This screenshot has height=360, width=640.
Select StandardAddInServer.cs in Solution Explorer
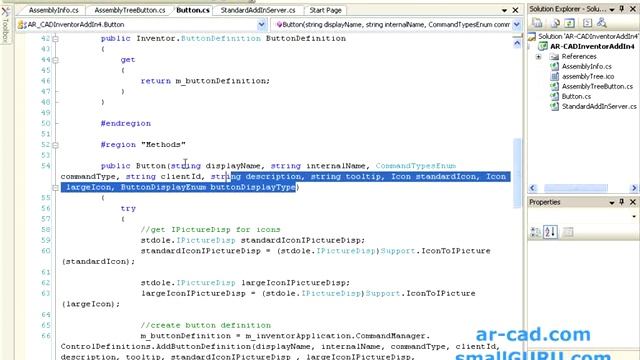point(593,107)
